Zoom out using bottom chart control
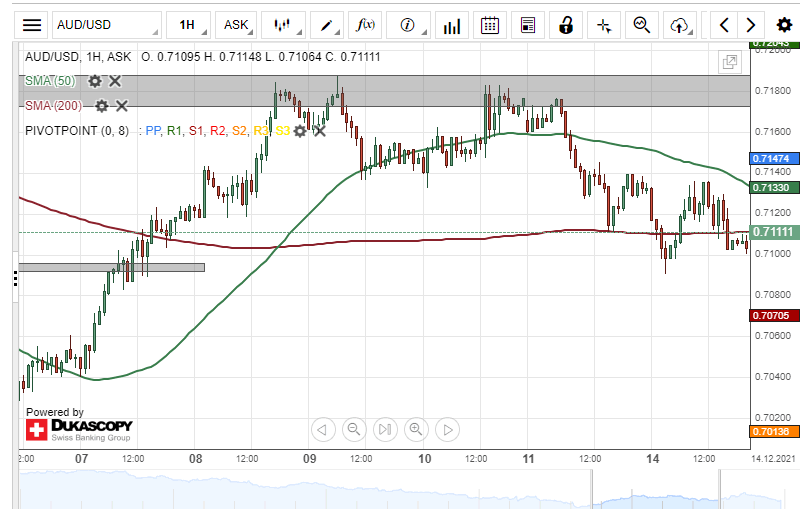The width and height of the screenshot is (811, 518). coord(353,430)
